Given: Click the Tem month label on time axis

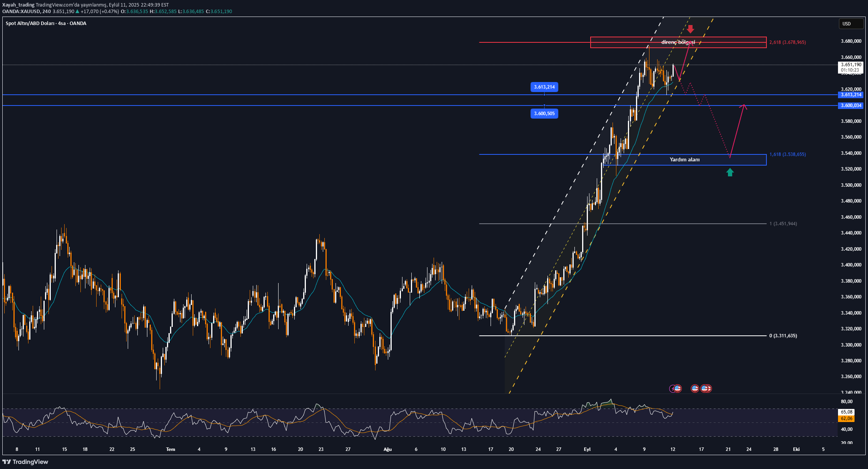Looking at the screenshot, I should [x=170, y=449].
